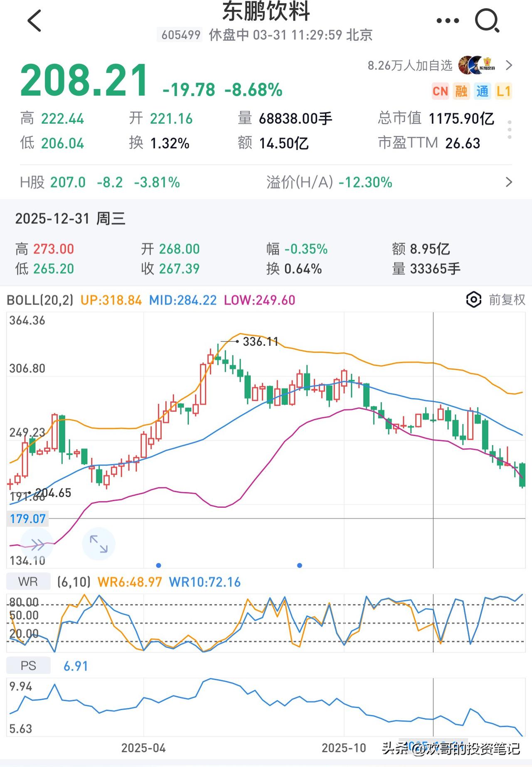Viewport: 532px width, 767px height.
Task: Tap the 2025-10 date axis label
Action: [344, 748]
